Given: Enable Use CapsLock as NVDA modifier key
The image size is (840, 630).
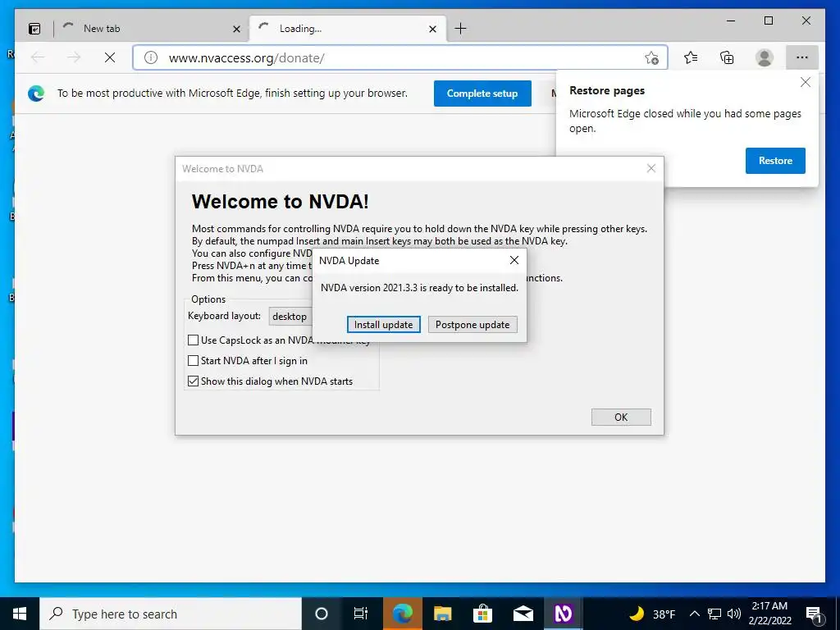Looking at the screenshot, I should 194,340.
